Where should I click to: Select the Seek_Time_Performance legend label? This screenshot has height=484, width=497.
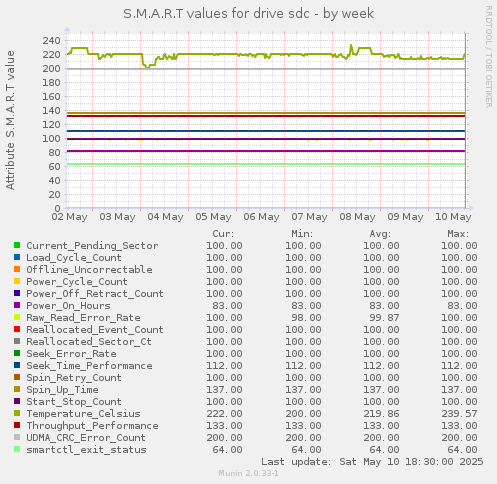tap(89, 366)
